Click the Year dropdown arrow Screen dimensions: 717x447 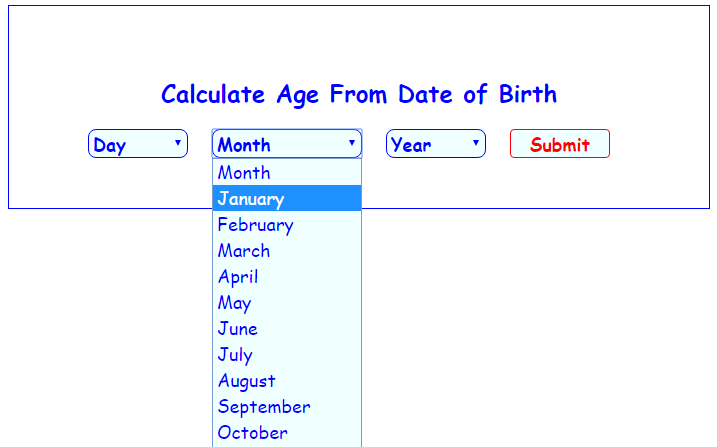(476, 143)
